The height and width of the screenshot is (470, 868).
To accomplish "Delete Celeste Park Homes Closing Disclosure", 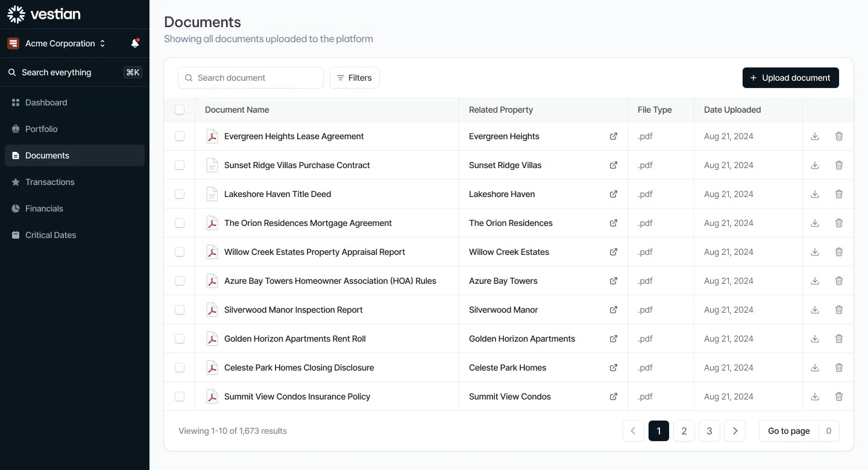I will point(839,368).
